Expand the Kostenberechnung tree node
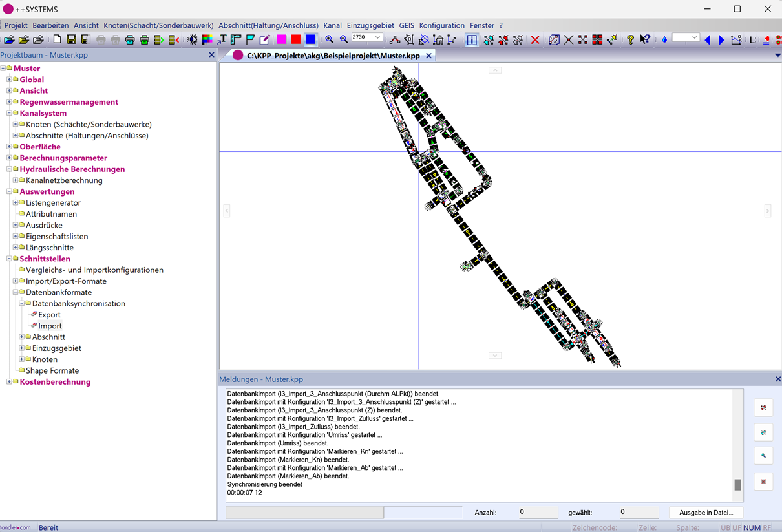 10,382
